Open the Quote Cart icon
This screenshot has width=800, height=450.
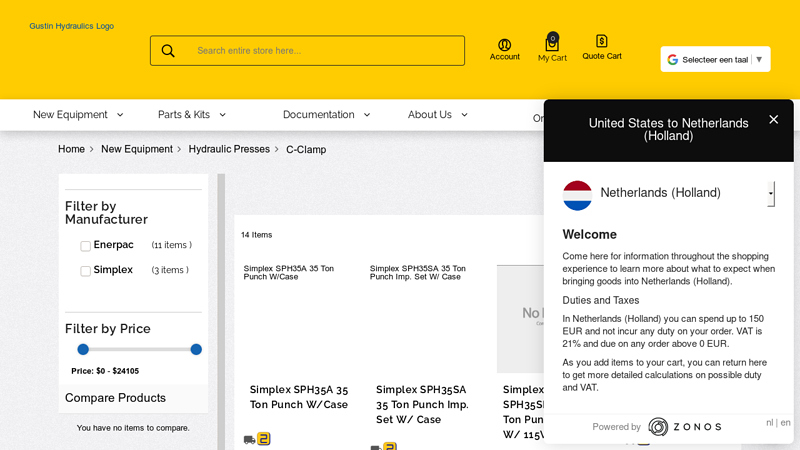tap(602, 41)
